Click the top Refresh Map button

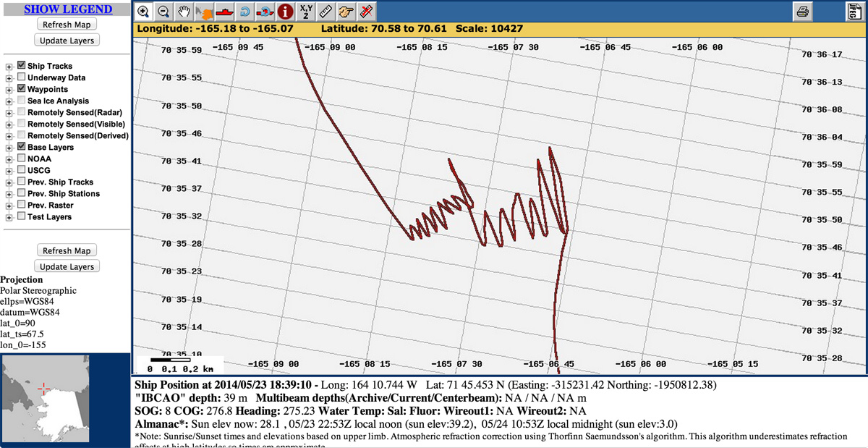point(67,25)
